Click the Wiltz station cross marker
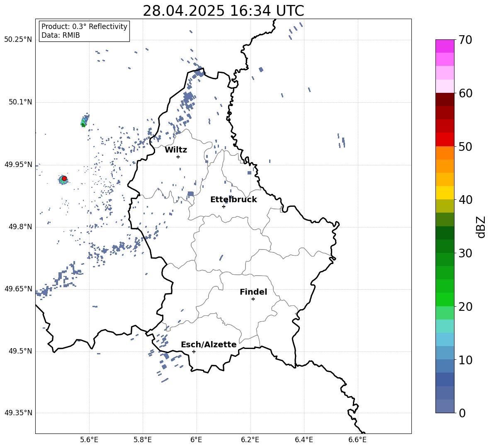The image size is (491, 448). pyautogui.click(x=178, y=157)
